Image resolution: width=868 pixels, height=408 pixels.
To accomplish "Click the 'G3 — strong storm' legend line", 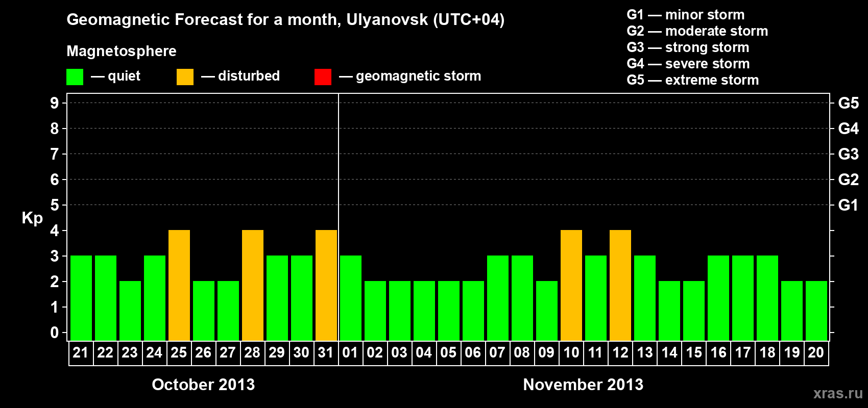I will (688, 47).
